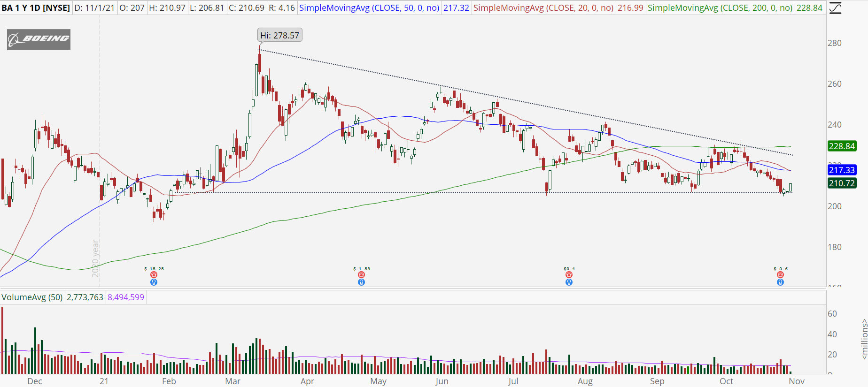Click the 50-day average value 217.32 in the header

tap(456, 8)
